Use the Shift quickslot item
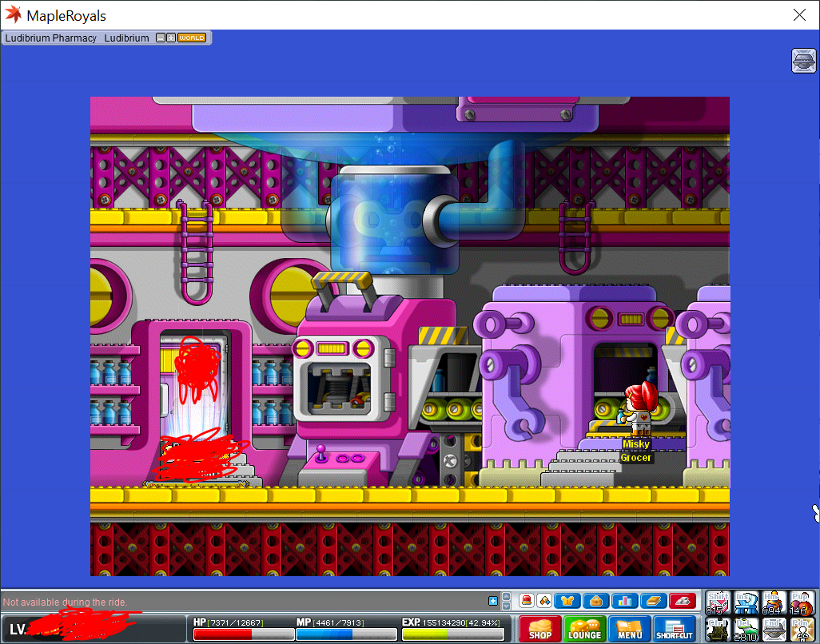 pyautogui.click(x=718, y=603)
